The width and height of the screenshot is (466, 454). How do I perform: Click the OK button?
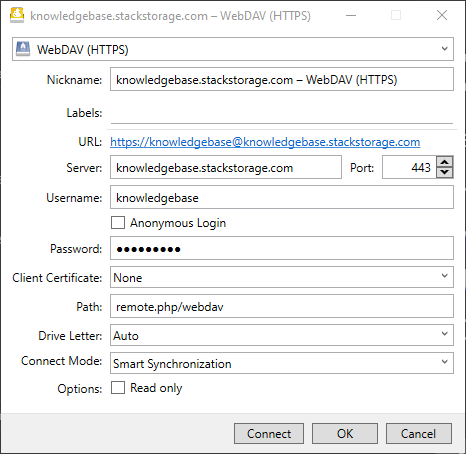pyautogui.click(x=345, y=434)
